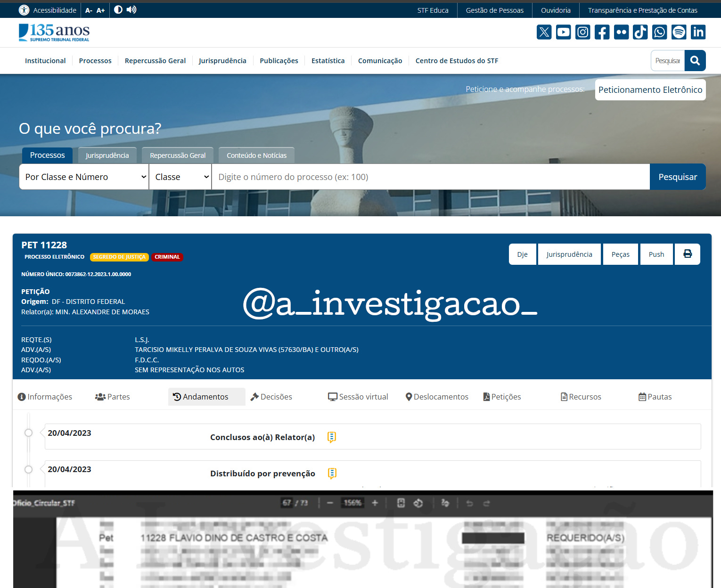Screen dimensions: 721x588
Task: Switch to the Deslocamentos tab
Action: [437, 397]
